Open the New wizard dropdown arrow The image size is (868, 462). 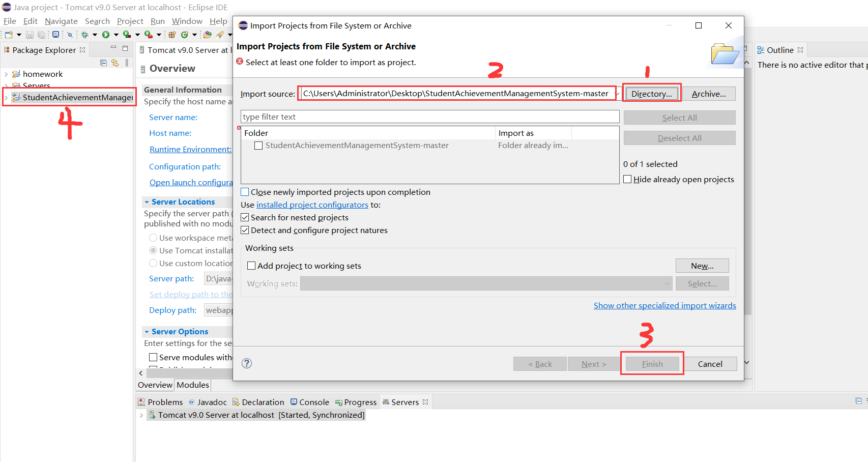click(x=19, y=35)
